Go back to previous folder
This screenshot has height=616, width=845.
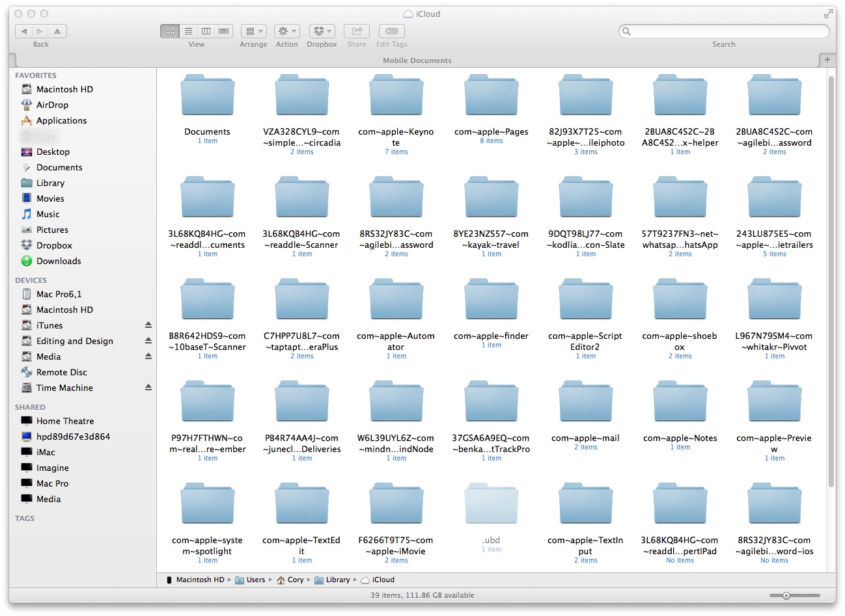(23, 31)
